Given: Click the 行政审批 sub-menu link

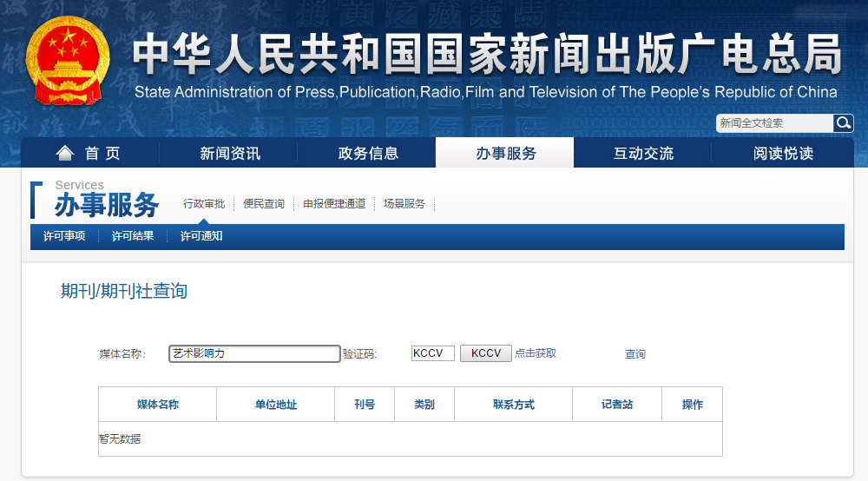Looking at the screenshot, I should 204,204.
